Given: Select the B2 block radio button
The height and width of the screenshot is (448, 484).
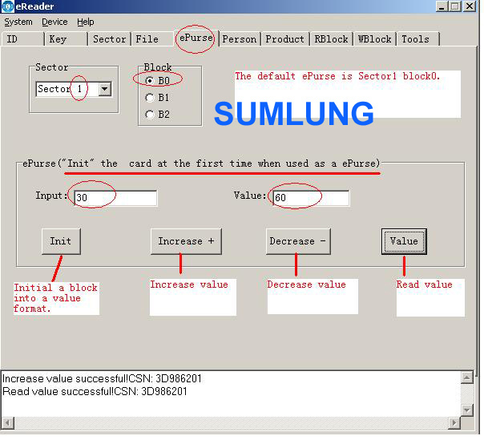Looking at the screenshot, I should pos(150,114).
